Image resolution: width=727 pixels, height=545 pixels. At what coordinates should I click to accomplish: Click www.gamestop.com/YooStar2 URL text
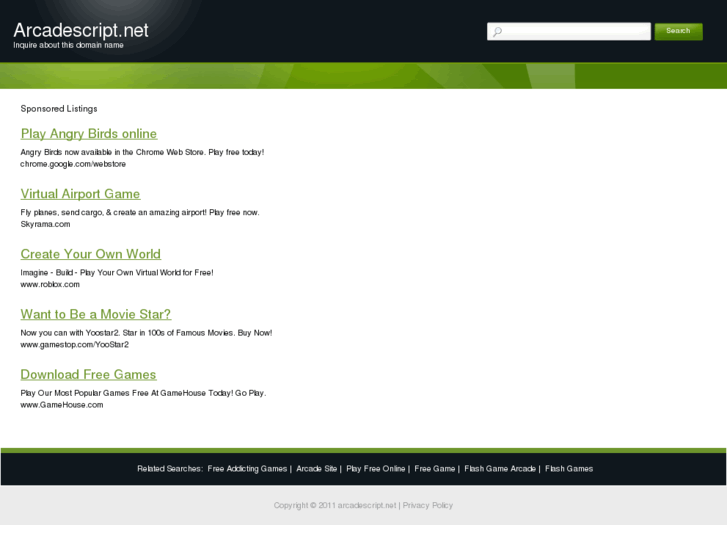pos(74,345)
